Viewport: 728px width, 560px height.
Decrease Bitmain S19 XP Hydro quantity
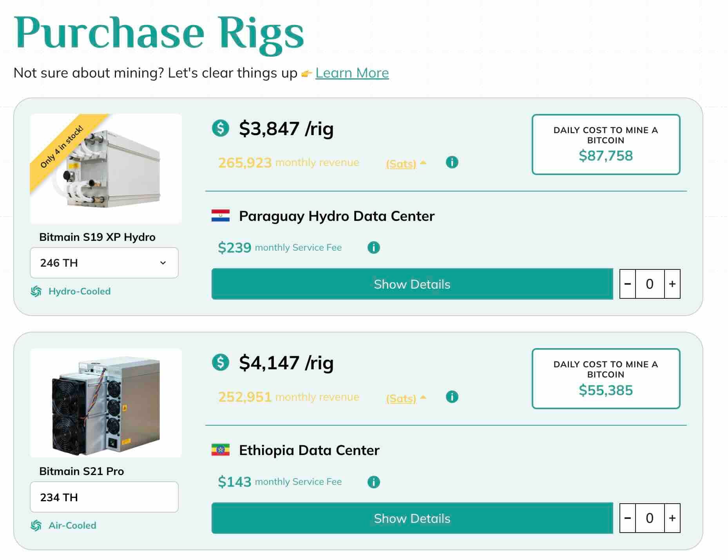[x=627, y=284]
